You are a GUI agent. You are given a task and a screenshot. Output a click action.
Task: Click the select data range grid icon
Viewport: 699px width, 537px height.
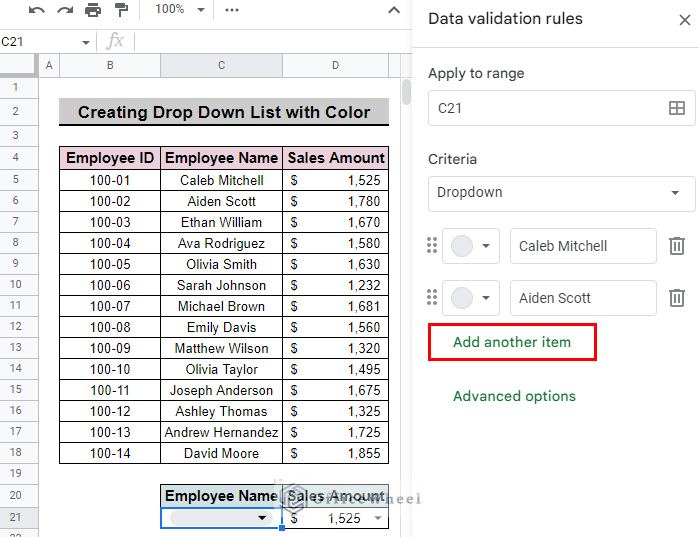(x=676, y=108)
